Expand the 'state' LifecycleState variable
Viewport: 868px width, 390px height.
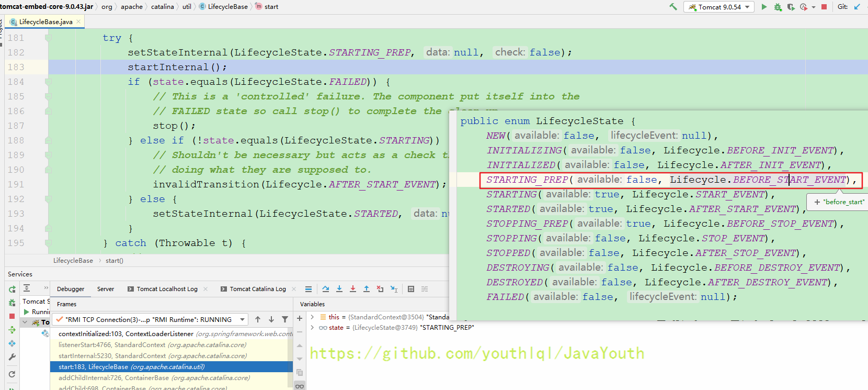[x=312, y=328]
